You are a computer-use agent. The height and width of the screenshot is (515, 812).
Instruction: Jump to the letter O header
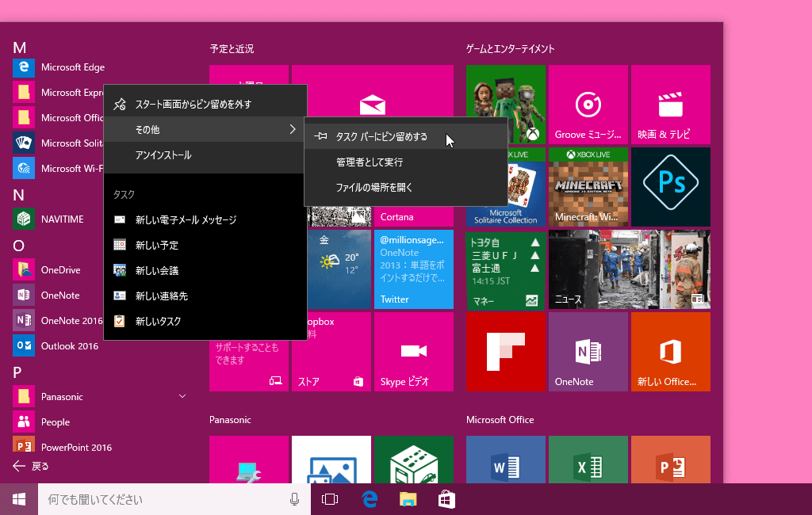tap(19, 246)
